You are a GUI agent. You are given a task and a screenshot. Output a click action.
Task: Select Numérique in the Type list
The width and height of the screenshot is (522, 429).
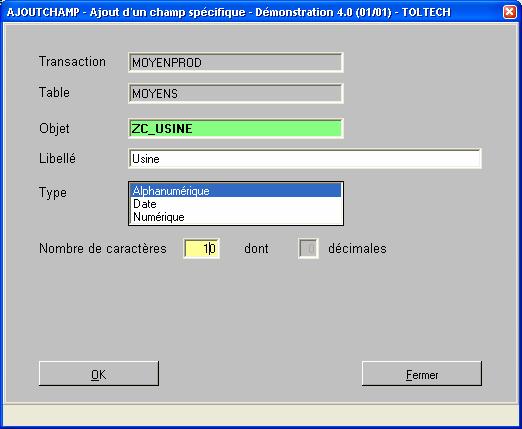(235, 217)
